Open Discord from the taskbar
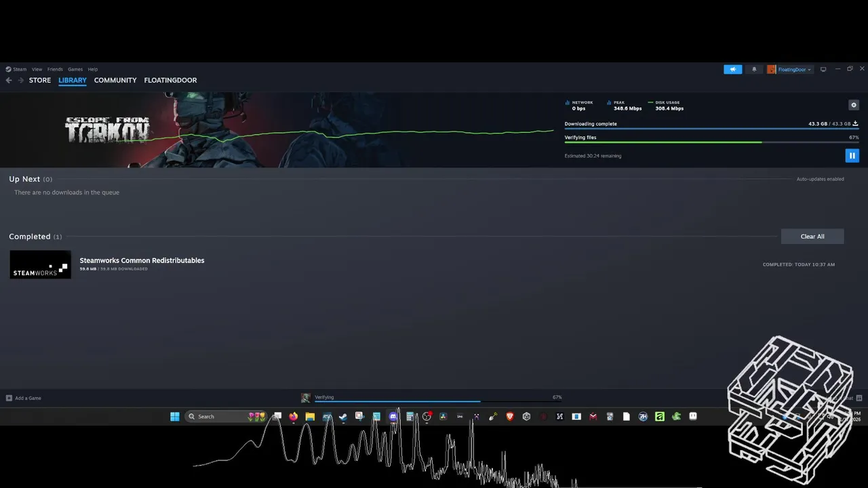This screenshot has width=868, height=488. pos(393,416)
